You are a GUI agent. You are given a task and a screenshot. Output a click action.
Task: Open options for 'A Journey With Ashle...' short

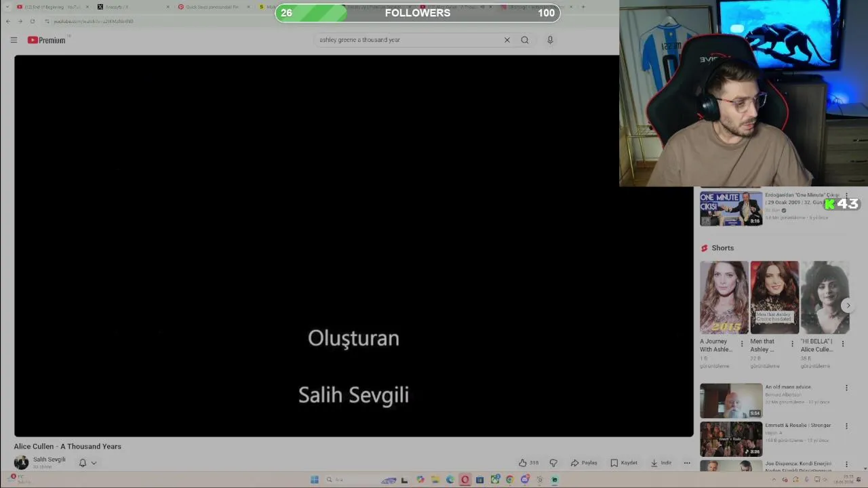(x=742, y=344)
